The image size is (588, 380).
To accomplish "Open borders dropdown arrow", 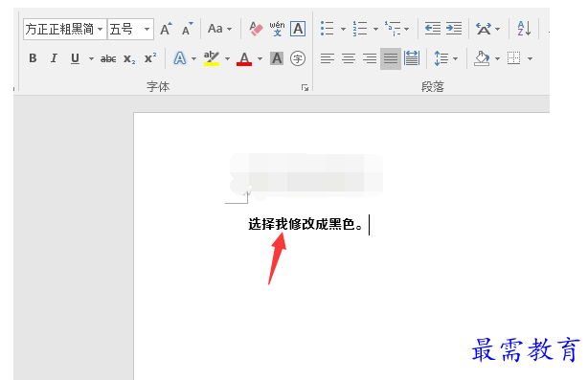I will (530, 58).
